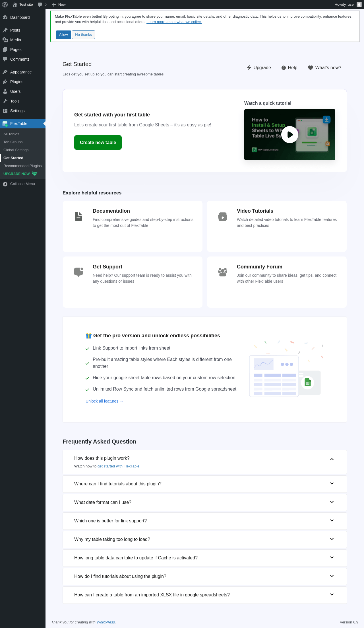This screenshot has height=628, width=364.
Task: Expand the imported XLSX file question
Action: pos(332,595)
